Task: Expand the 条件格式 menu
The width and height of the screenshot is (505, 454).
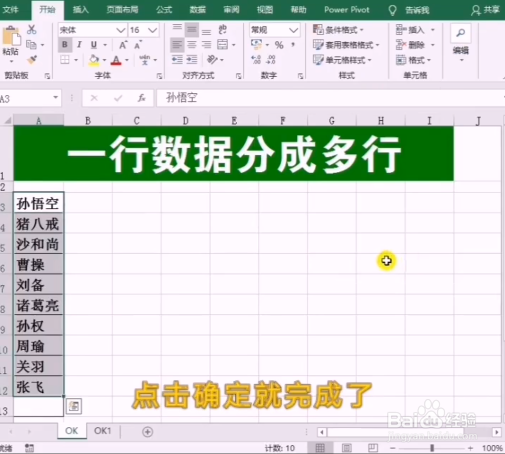Action: [x=338, y=30]
